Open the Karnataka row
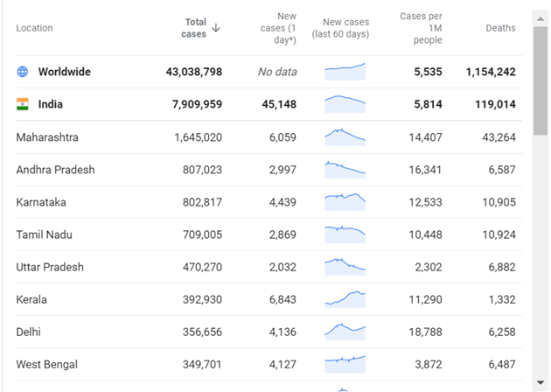 click(x=41, y=202)
